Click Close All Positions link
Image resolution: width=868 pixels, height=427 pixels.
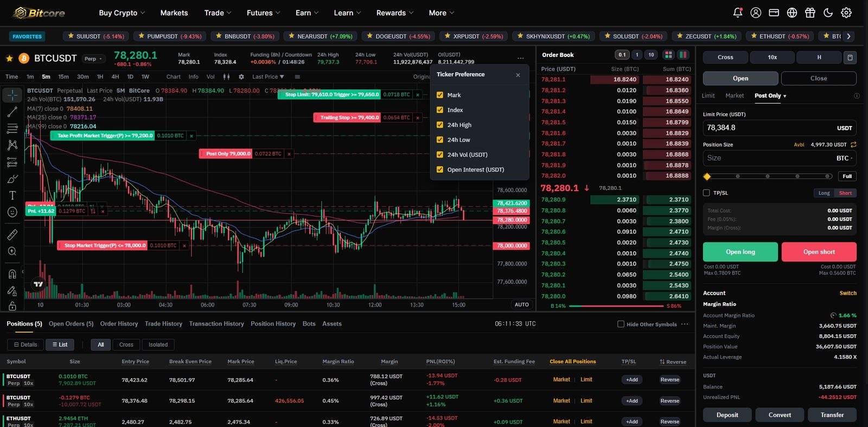pyautogui.click(x=573, y=361)
